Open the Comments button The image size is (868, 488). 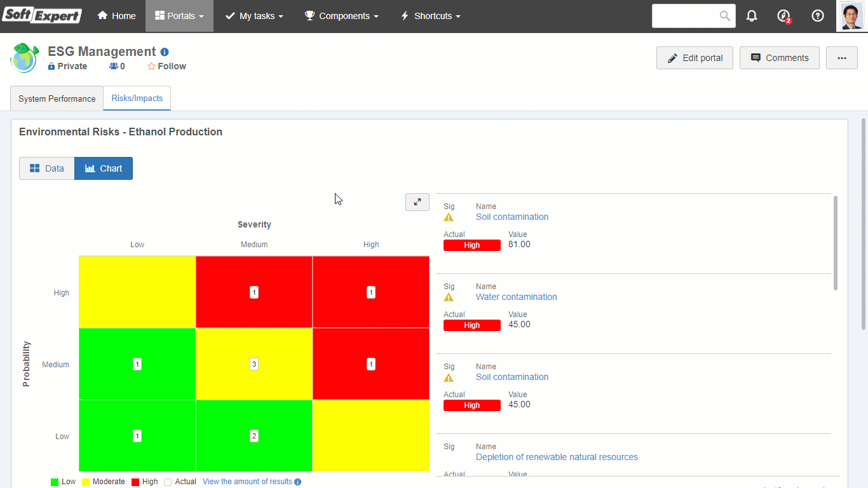[780, 58]
